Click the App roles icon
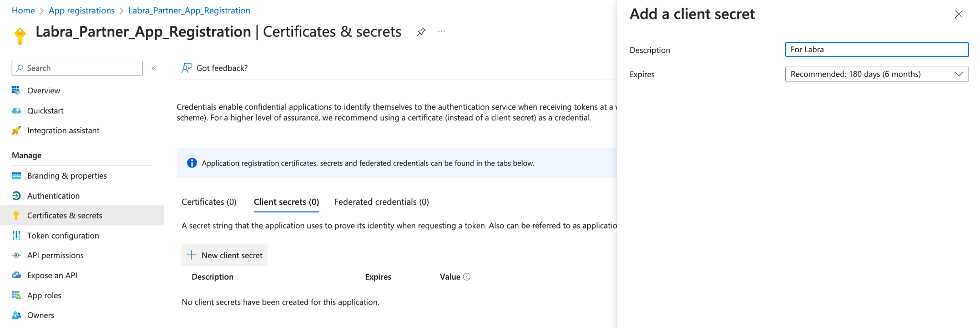 (16, 295)
